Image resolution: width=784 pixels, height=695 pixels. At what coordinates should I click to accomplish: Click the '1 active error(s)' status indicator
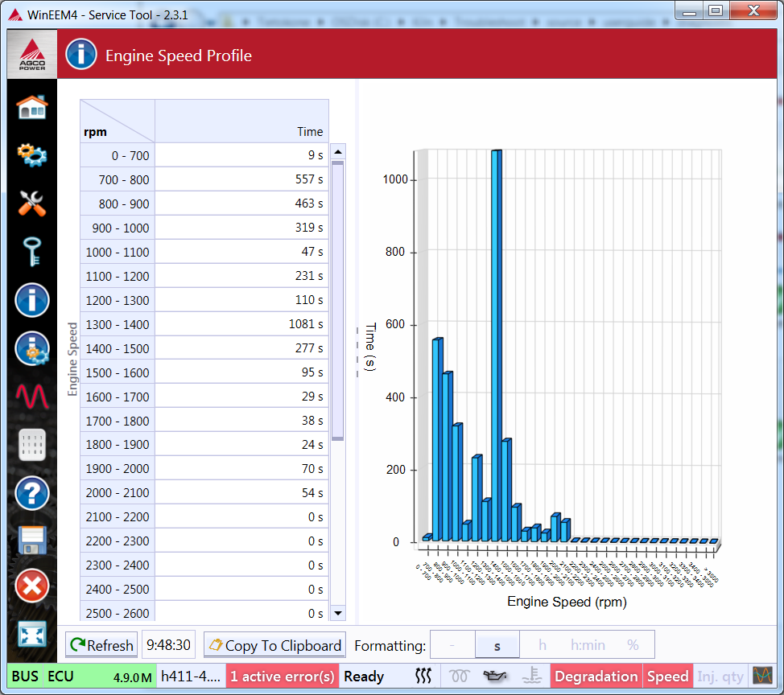(282, 676)
